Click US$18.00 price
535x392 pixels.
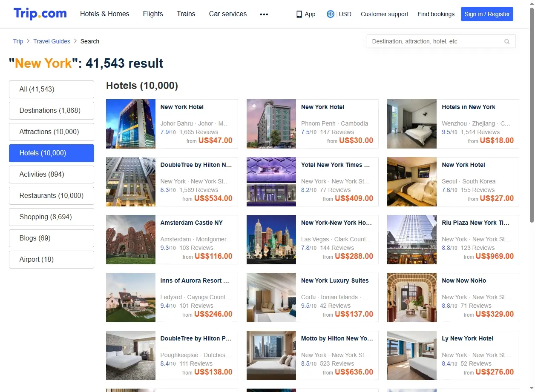click(497, 140)
